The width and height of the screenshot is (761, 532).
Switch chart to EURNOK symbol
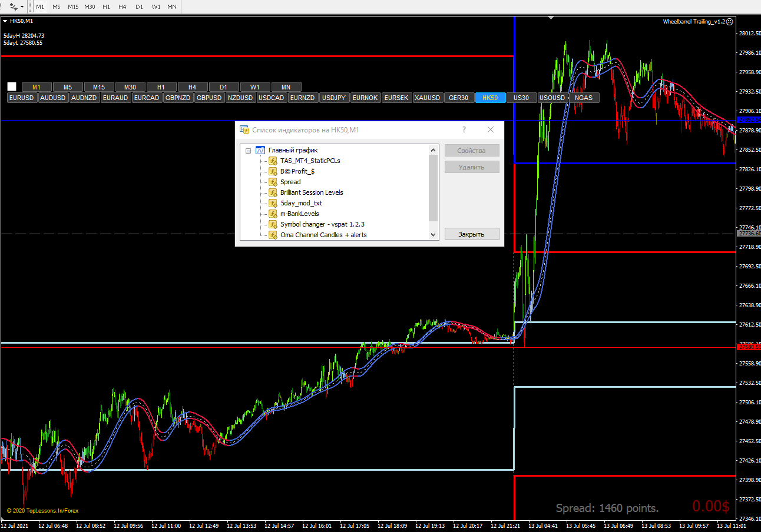coord(366,98)
